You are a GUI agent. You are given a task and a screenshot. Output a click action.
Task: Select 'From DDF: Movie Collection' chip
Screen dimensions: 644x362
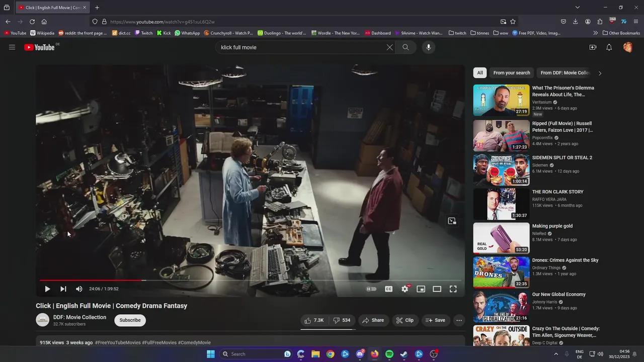pos(565,73)
